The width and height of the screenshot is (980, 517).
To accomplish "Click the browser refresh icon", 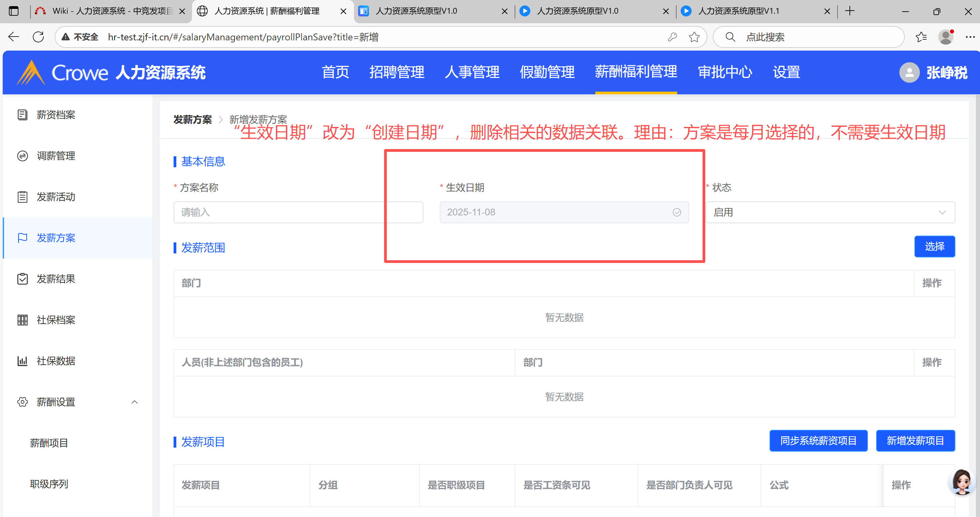I will (38, 37).
